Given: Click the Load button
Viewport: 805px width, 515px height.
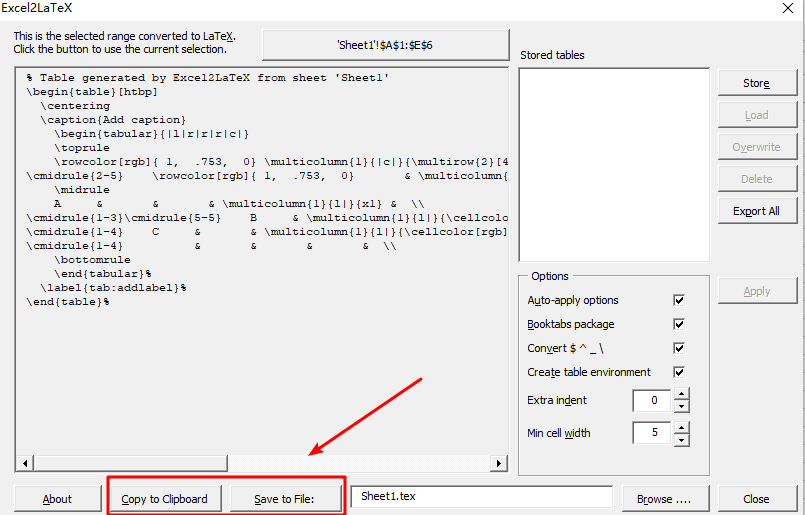Looking at the screenshot, I should pos(757,115).
